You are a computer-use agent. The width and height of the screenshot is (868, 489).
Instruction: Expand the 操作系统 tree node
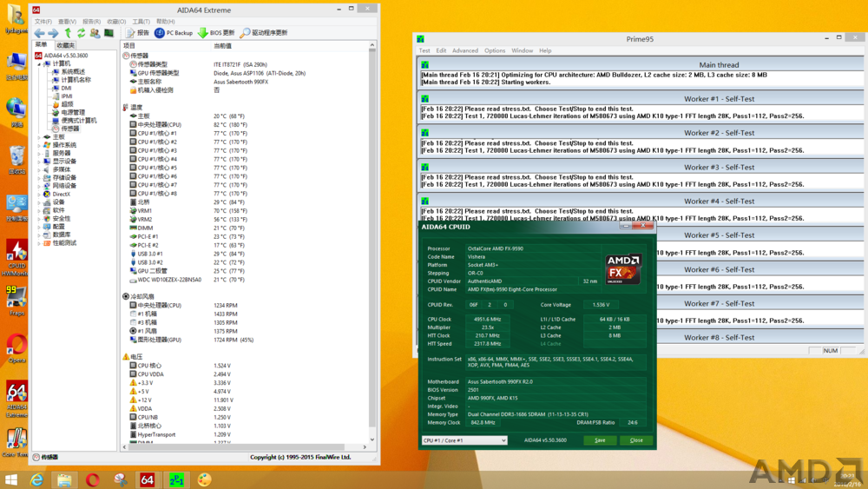coord(39,145)
